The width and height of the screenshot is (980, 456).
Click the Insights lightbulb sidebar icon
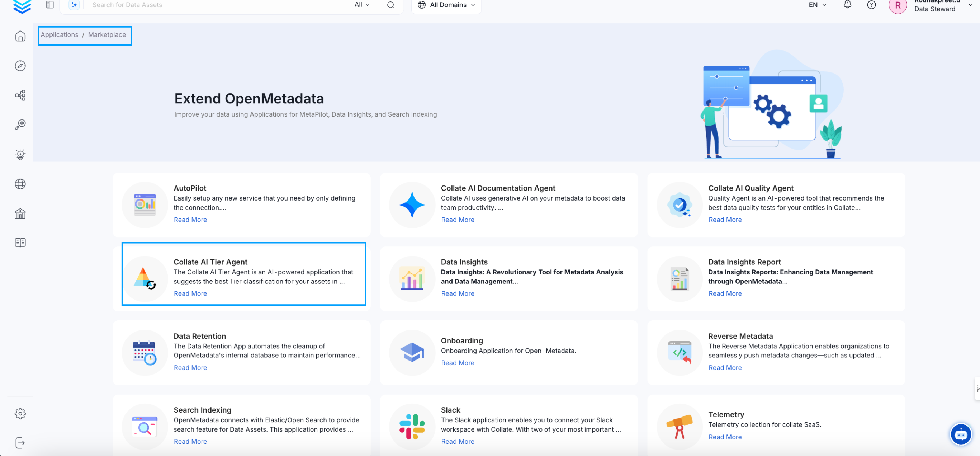pos(20,154)
